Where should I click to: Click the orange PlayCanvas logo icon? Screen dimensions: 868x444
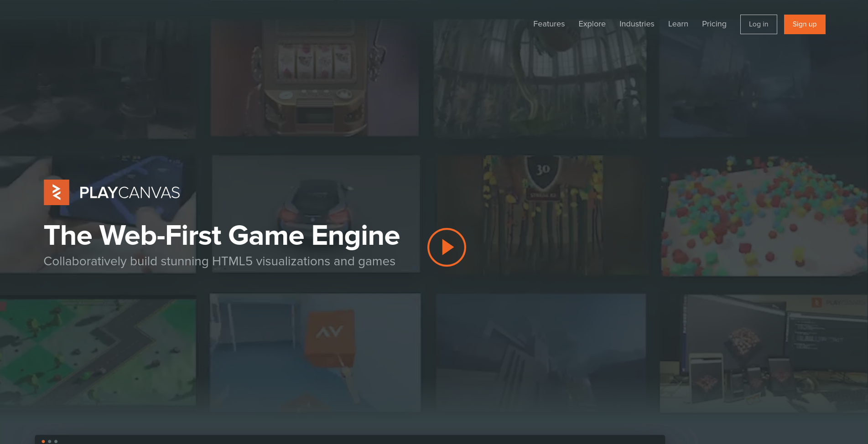[57, 192]
